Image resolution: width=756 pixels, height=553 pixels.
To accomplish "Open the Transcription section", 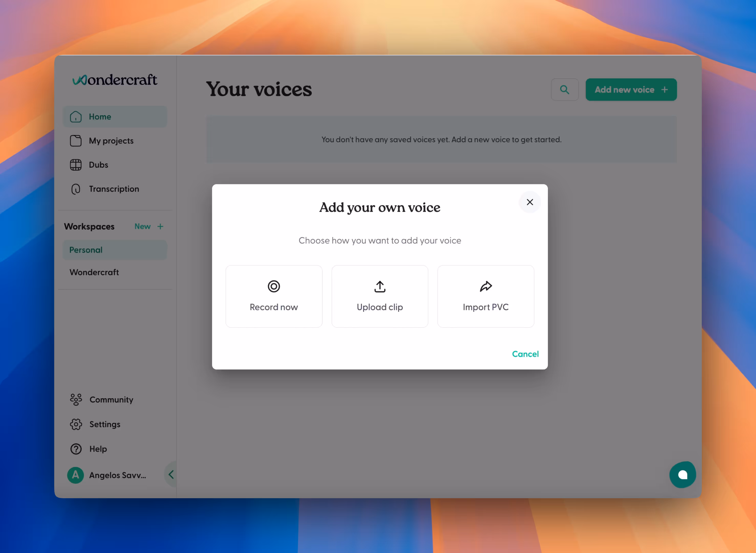I will click(113, 189).
